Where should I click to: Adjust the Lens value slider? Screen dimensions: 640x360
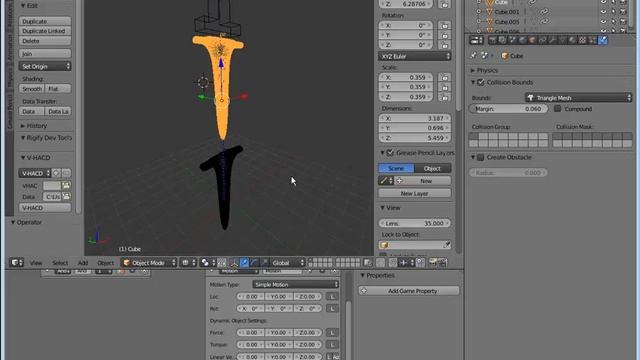pos(414,223)
